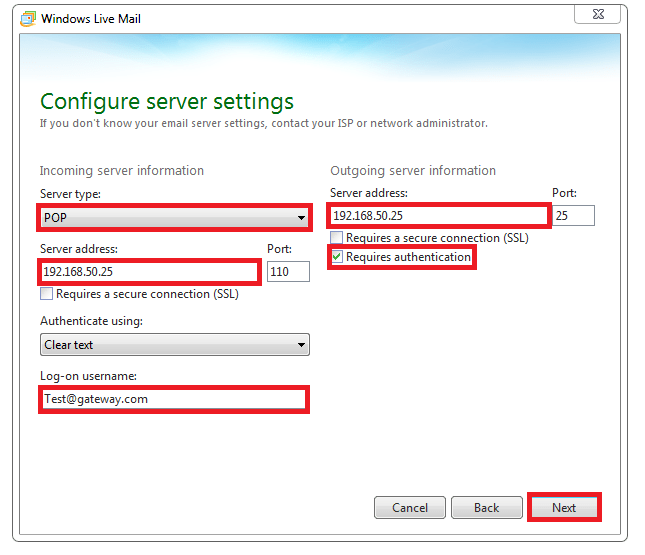Enable incoming Requires a secure connection (SSL)
This screenshot has width=645, height=555.
point(46,294)
